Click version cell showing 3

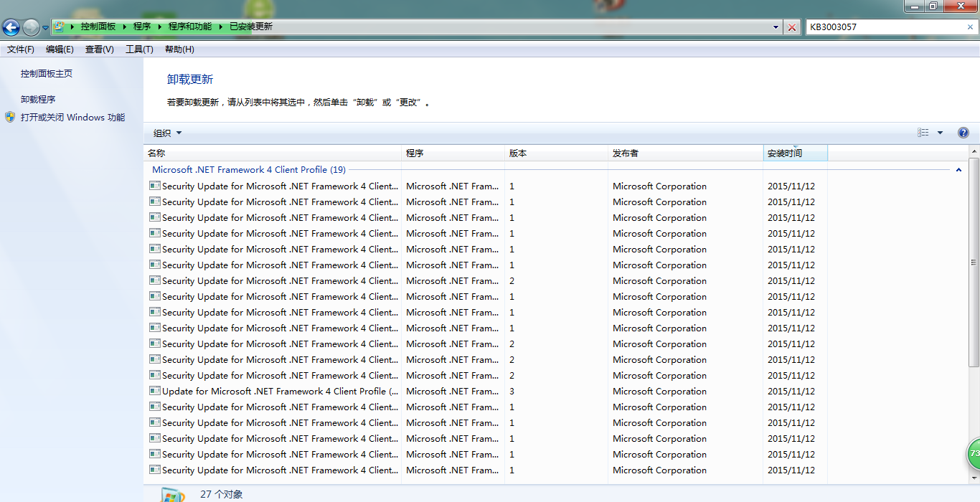pos(512,392)
